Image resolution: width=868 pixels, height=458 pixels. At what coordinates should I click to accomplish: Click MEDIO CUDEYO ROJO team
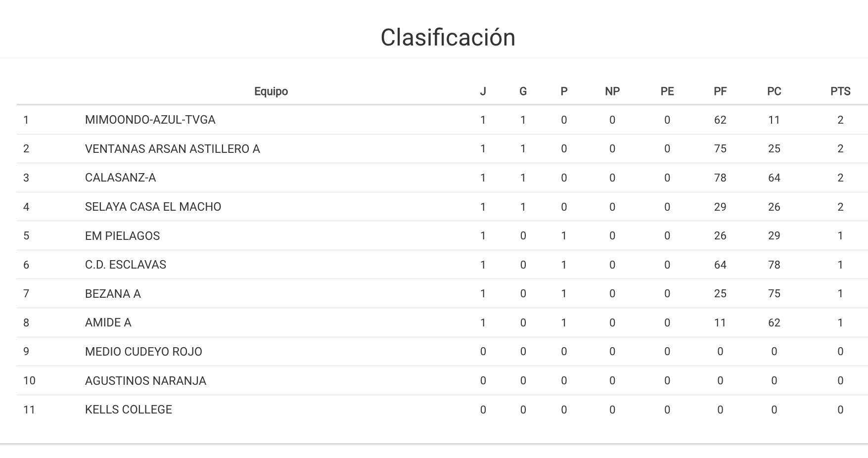tap(143, 352)
